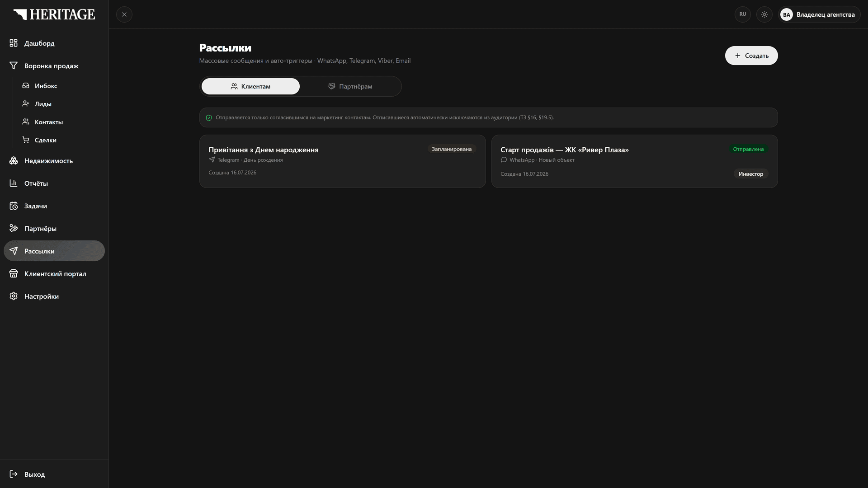Open the Привітання з Днем народження campaign
Screen dimensions: 868x488
(343, 161)
